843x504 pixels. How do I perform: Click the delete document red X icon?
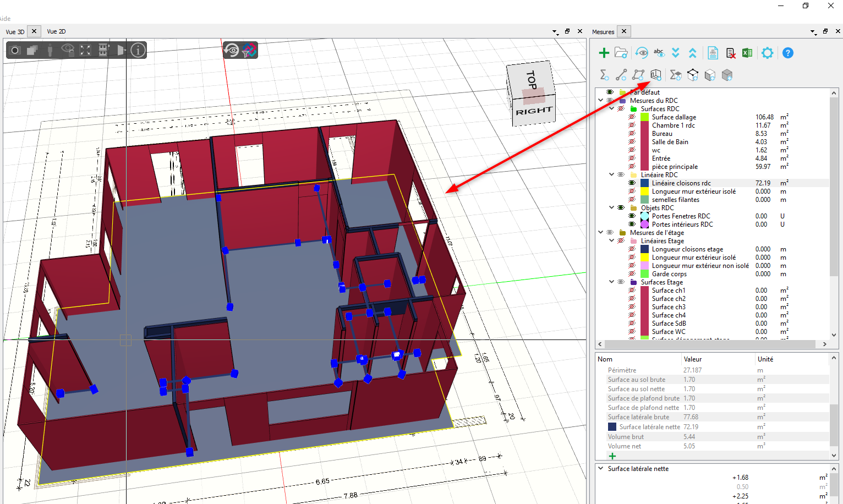click(730, 53)
